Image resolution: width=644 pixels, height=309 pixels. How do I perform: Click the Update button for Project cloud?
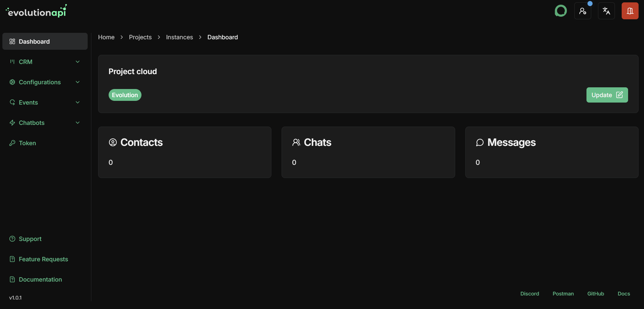[607, 95]
